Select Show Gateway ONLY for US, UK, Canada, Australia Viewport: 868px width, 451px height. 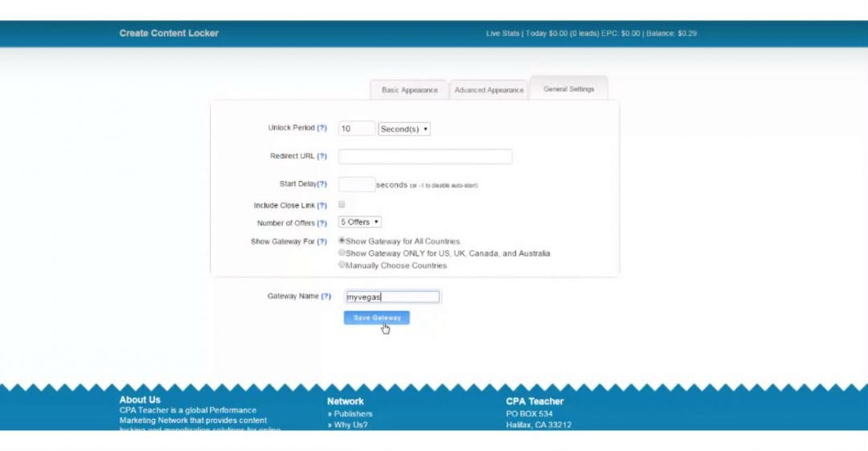tap(342, 252)
